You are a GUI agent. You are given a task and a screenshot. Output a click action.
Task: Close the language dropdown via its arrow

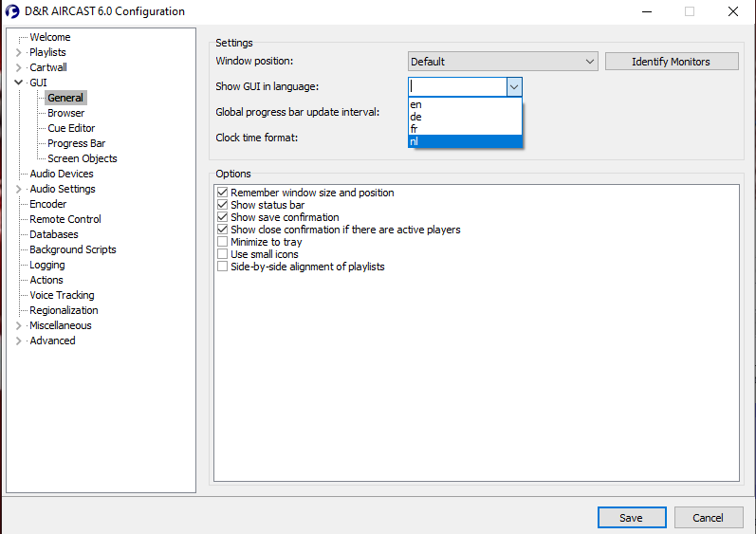513,87
